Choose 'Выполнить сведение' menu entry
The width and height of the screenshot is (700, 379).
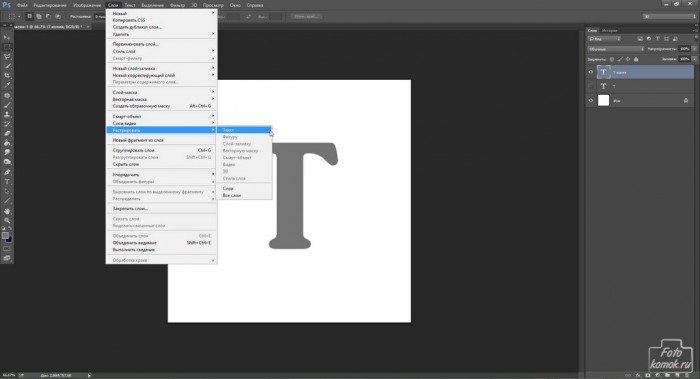(x=162, y=250)
